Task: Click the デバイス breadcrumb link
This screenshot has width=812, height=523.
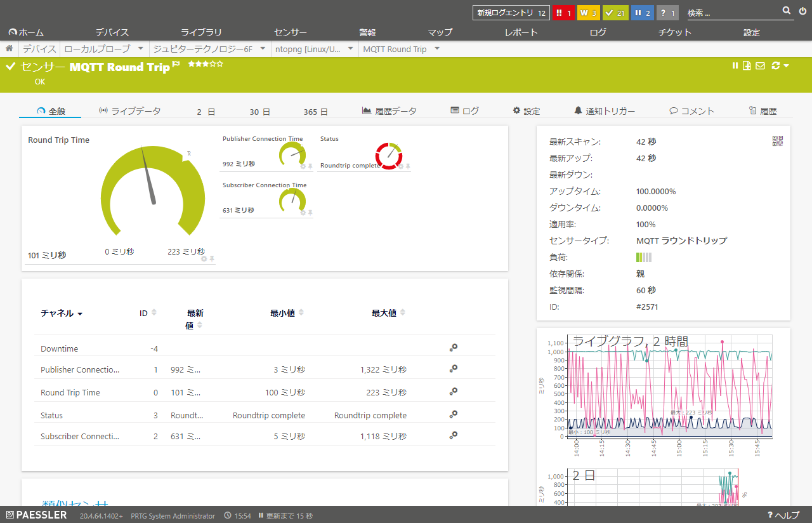Action: click(39, 49)
